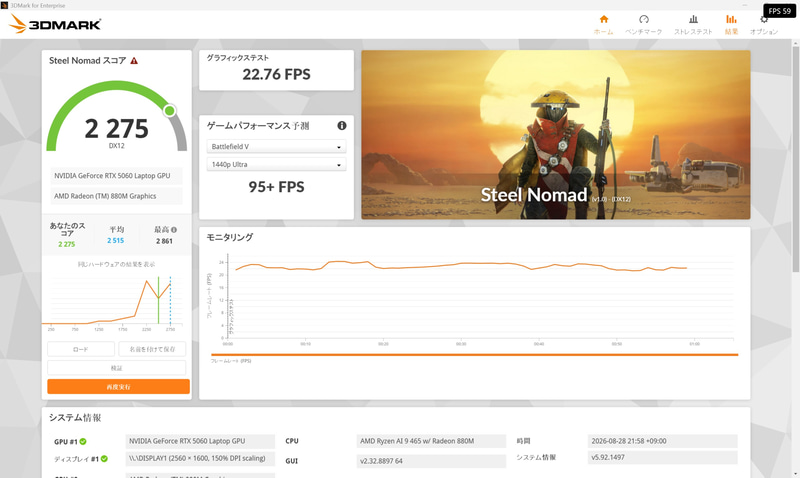Click the average score 2 515
The width and height of the screenshot is (800, 478).
click(x=115, y=241)
